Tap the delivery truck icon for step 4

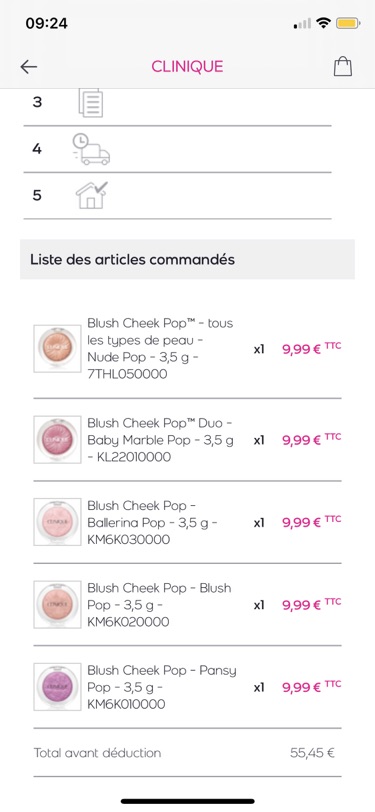click(x=91, y=149)
